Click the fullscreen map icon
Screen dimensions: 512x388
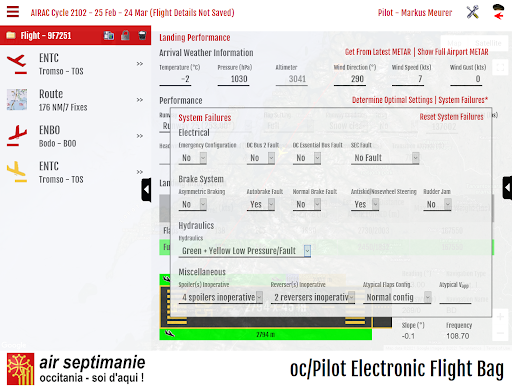[500, 68]
